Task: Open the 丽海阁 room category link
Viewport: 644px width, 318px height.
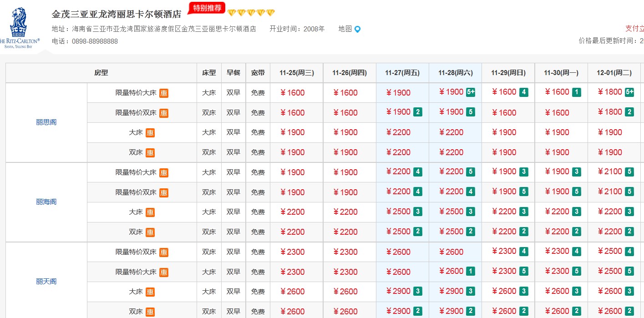Action: [46, 202]
